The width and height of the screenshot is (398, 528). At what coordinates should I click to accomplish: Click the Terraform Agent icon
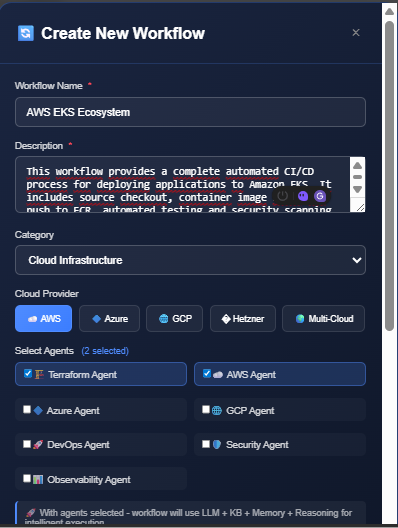(39, 374)
